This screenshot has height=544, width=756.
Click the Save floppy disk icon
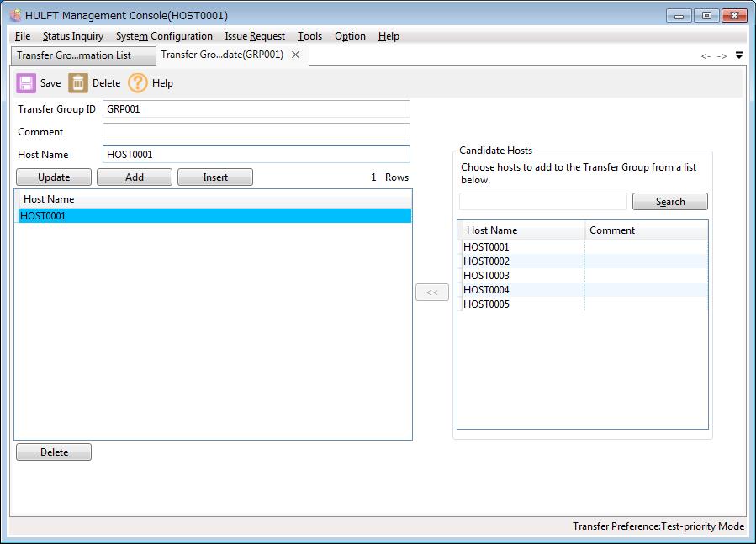[26, 83]
